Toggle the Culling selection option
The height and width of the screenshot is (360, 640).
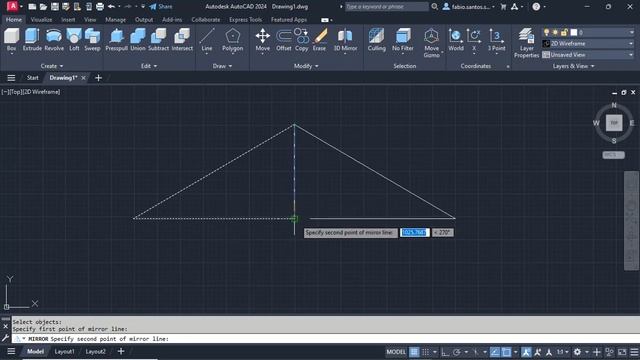(x=376, y=40)
